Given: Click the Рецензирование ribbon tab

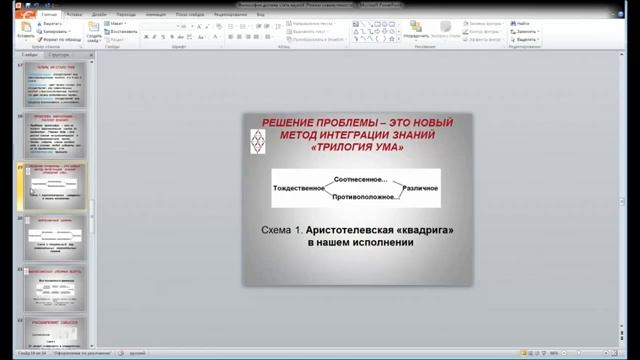Looking at the screenshot, I should 231,14.
